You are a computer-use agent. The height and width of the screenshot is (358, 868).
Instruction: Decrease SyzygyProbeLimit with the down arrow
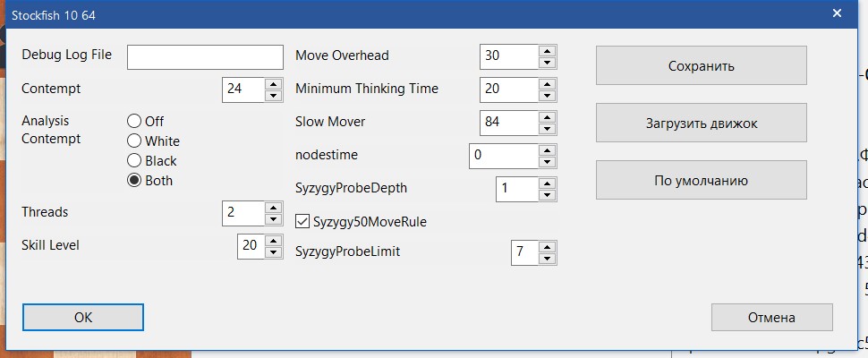click(x=547, y=258)
